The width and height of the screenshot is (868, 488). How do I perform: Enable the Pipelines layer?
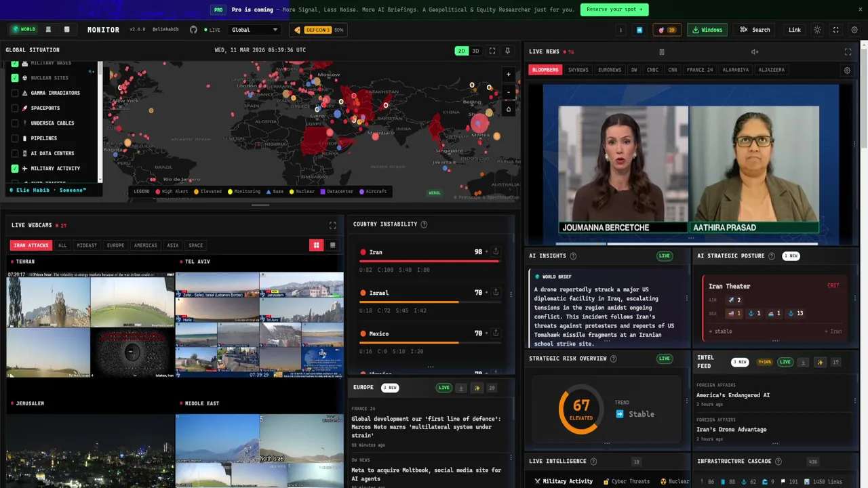15,138
